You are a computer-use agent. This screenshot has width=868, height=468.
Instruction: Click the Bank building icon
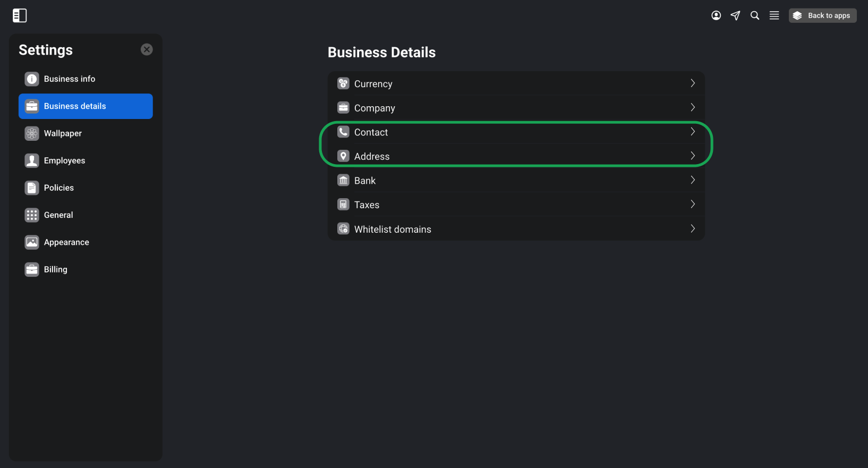coord(344,181)
